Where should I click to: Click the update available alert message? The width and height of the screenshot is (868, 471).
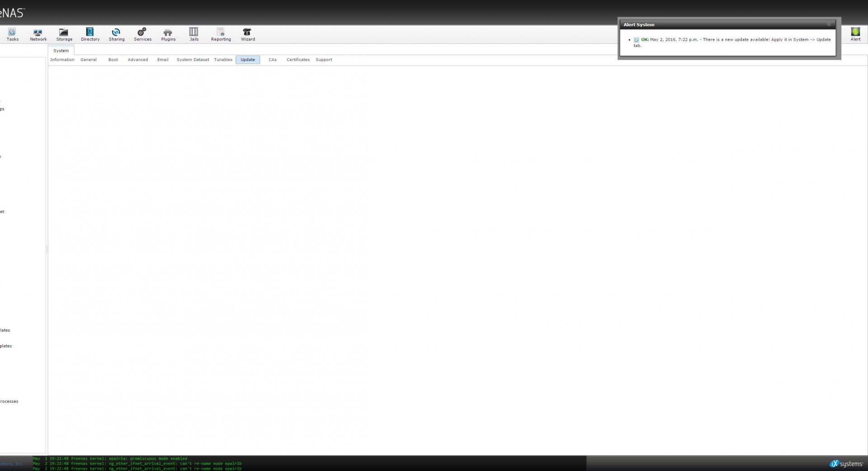pos(732,43)
